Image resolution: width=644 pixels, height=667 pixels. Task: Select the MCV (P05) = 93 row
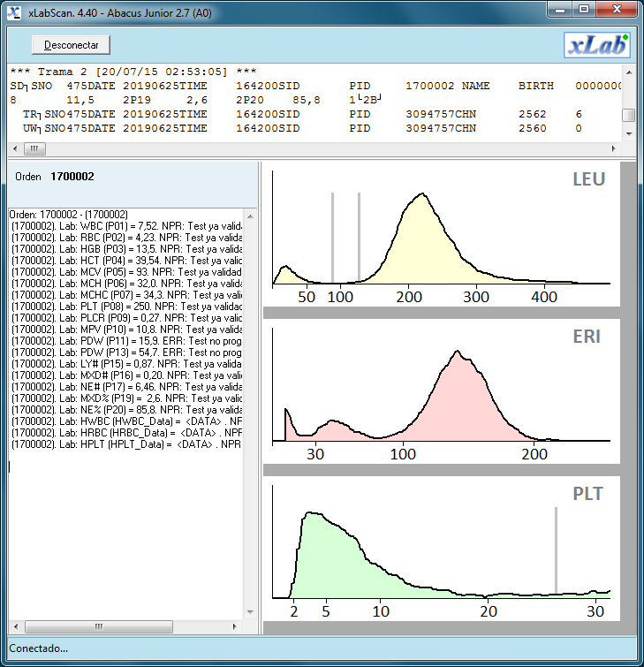(126, 272)
